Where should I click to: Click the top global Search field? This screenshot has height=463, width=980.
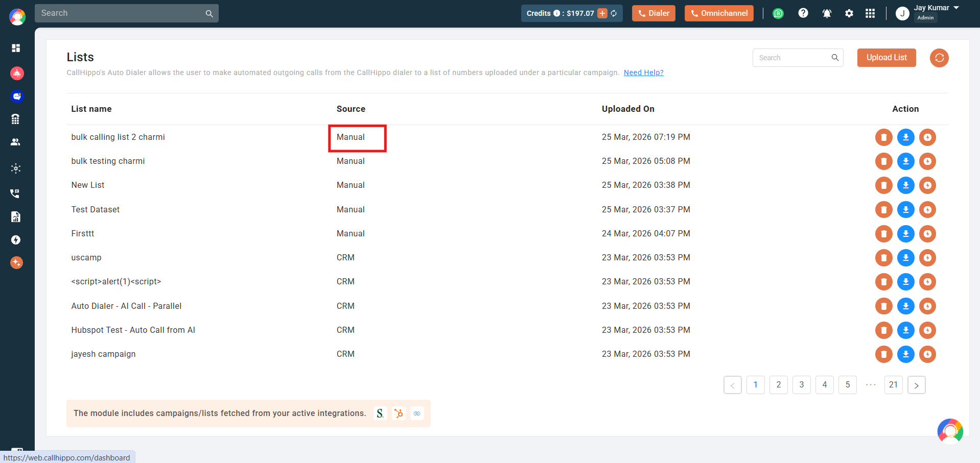(x=127, y=13)
